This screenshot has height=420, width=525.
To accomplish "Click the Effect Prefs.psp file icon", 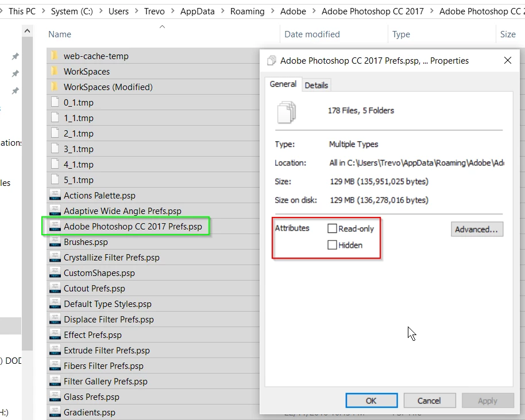I will coord(55,335).
